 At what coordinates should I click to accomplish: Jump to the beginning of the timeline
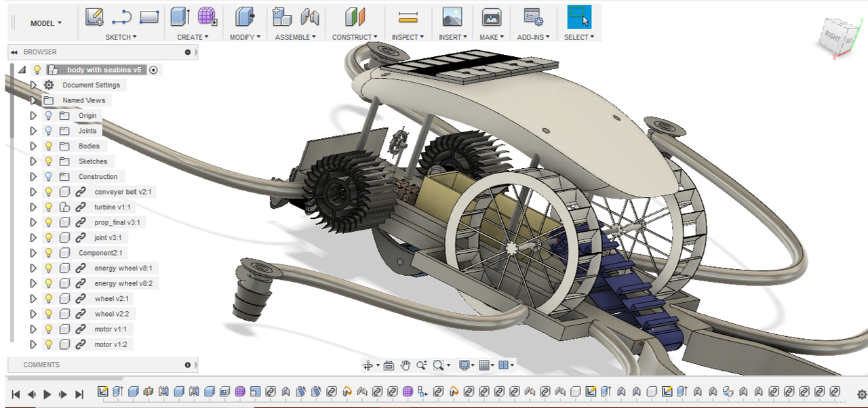tap(16, 394)
